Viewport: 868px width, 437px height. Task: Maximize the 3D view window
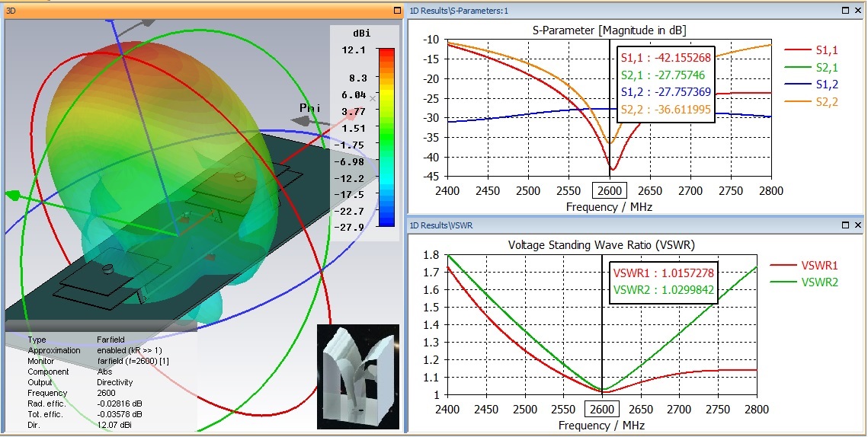point(397,11)
